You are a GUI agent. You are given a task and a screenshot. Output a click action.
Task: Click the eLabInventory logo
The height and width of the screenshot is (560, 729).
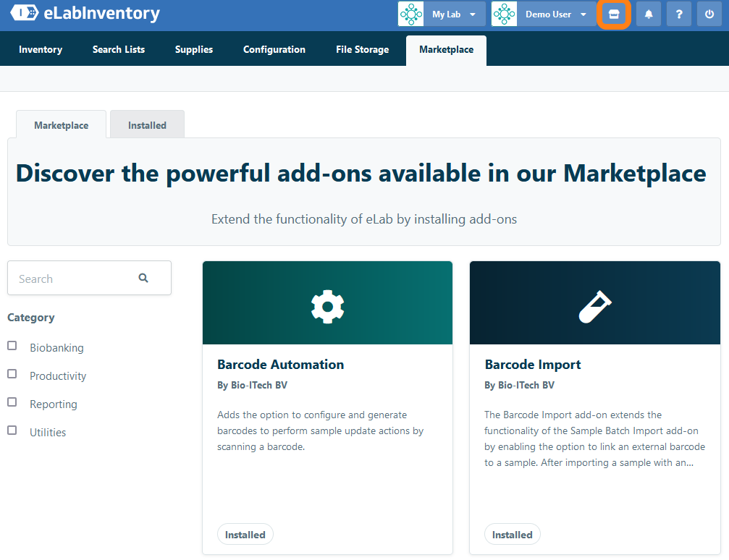[85, 14]
